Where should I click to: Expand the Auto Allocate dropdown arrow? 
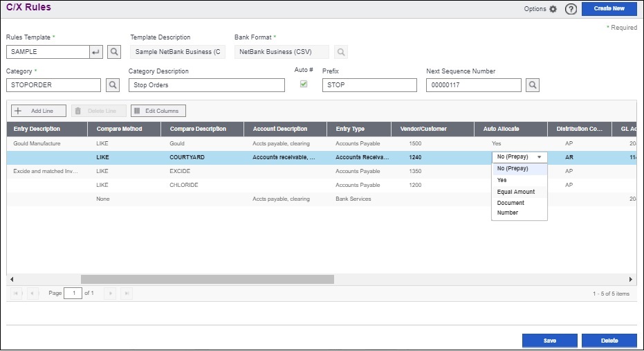tap(539, 157)
